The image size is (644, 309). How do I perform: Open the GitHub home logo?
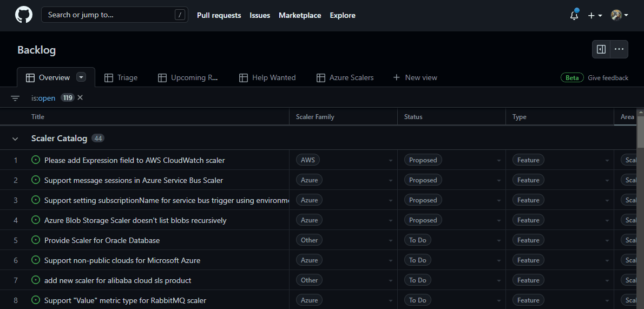point(24,15)
